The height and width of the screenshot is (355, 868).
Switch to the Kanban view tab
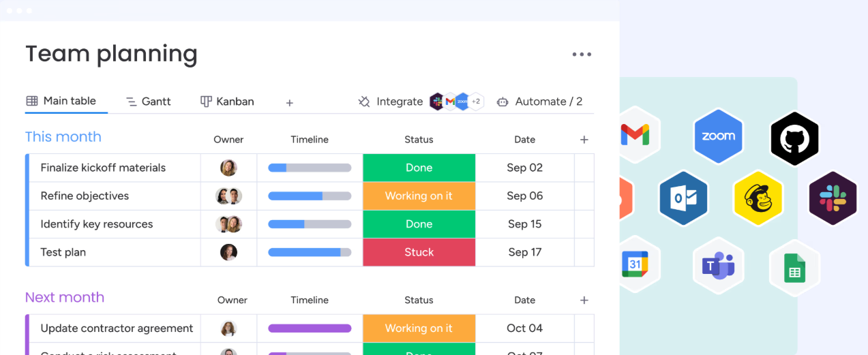227,102
